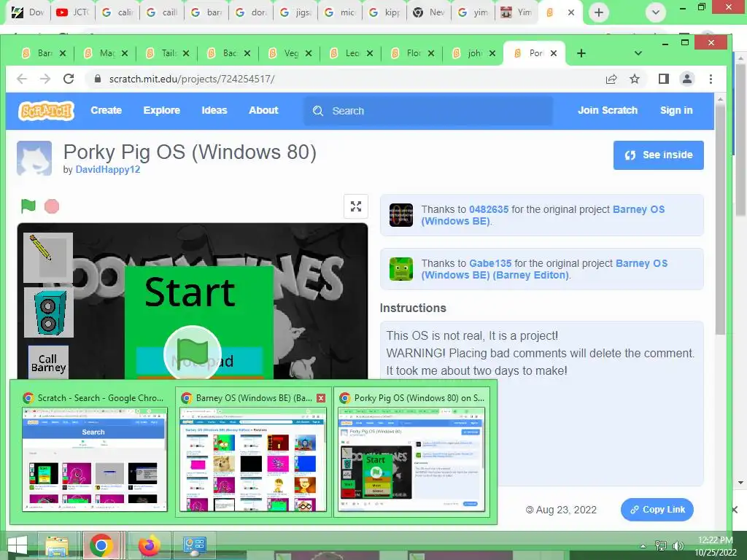Click the green flag above the project
747x560 pixels.
tap(28, 206)
